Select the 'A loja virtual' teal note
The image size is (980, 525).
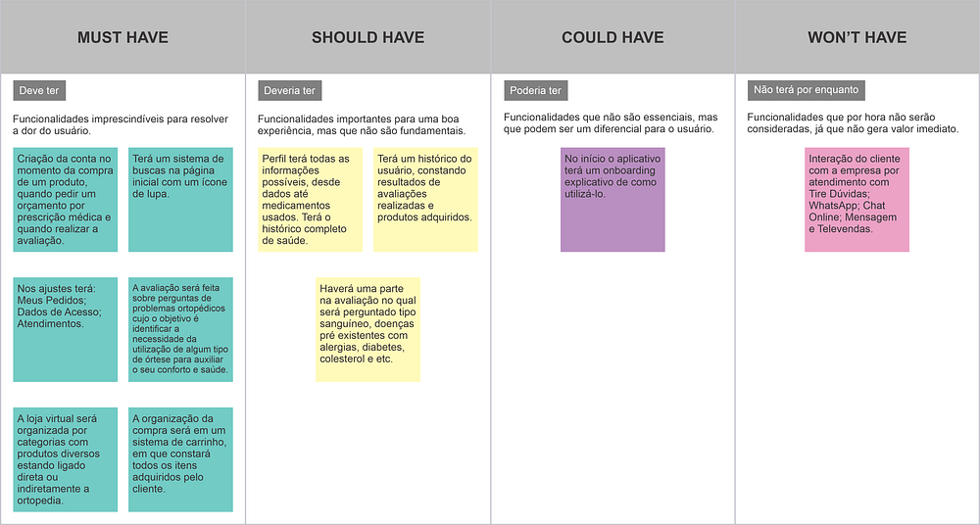pos(65,459)
